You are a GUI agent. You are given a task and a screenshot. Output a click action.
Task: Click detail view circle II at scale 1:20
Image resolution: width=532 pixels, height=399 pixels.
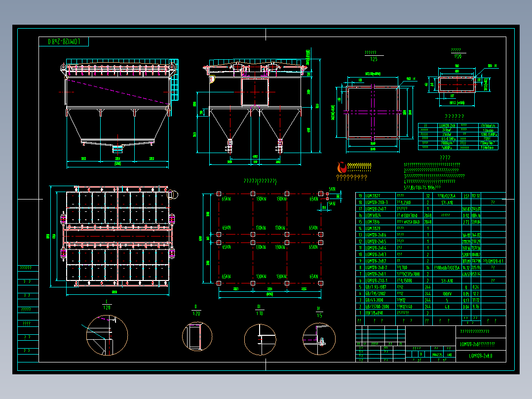pos(197,336)
